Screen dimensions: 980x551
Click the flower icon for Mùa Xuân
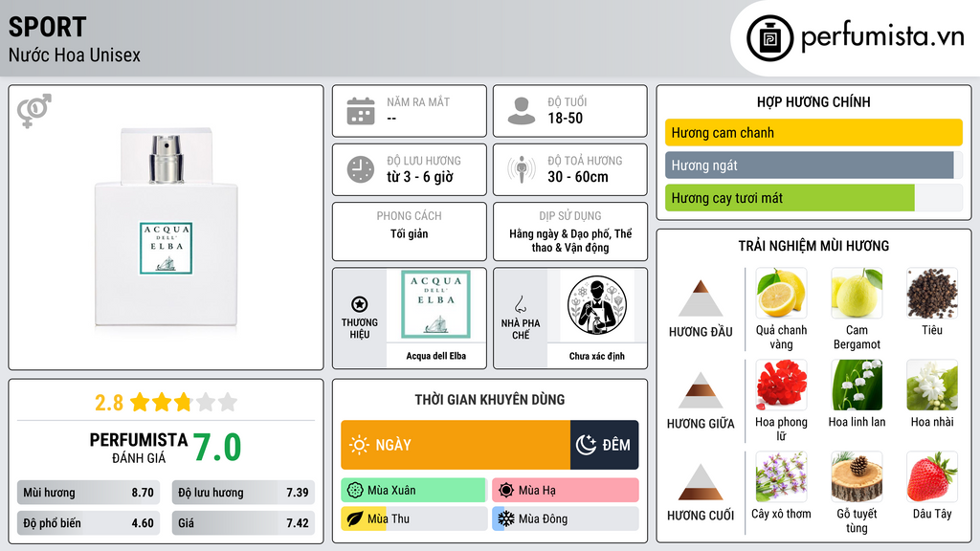[355, 491]
